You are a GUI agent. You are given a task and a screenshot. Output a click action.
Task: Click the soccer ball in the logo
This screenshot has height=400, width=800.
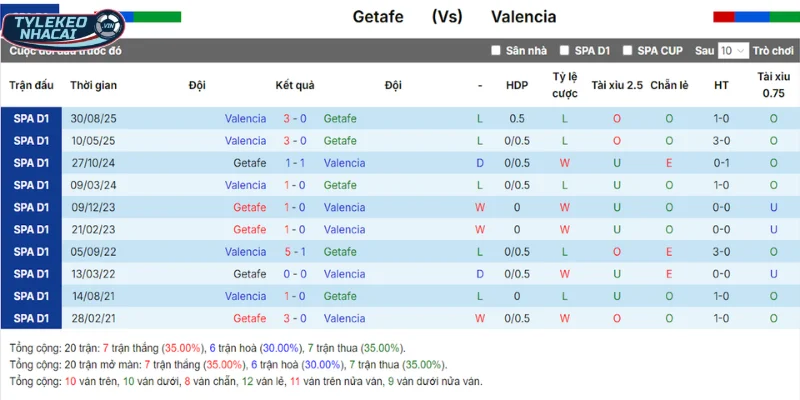(109, 18)
